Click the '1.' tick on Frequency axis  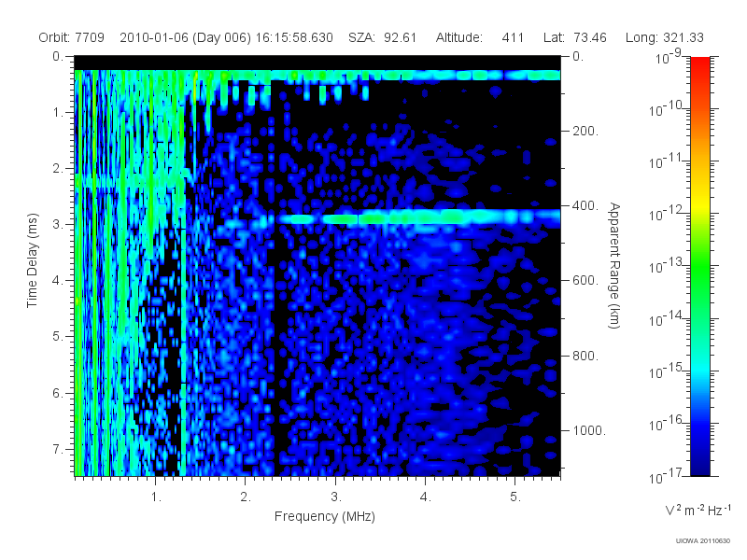coord(156,497)
